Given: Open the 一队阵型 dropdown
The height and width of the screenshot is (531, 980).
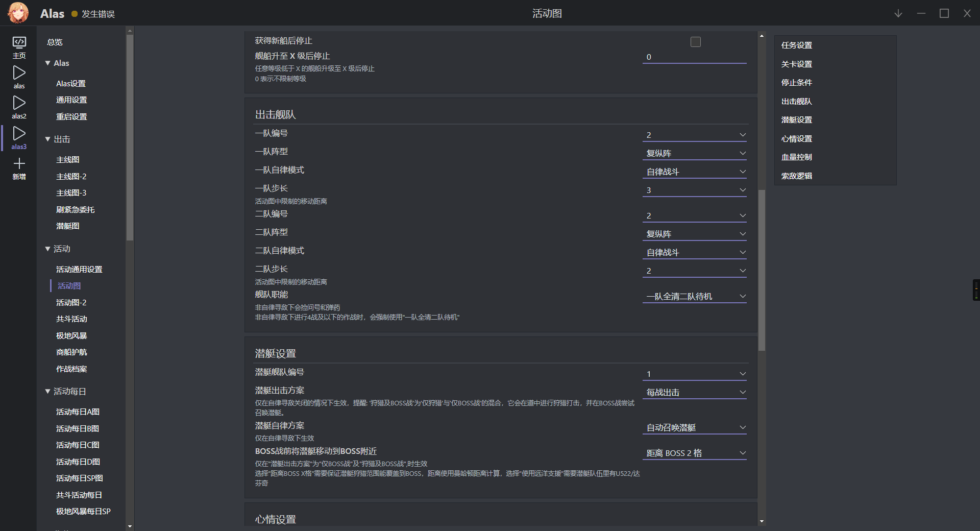Looking at the screenshot, I should pos(694,153).
